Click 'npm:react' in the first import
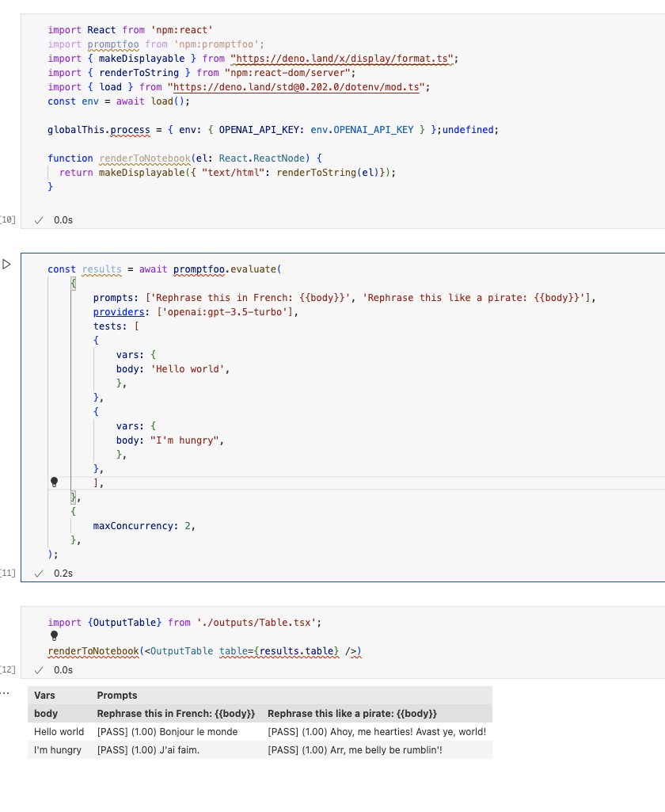Screen dimensions: 665x812 pyautogui.click(x=181, y=30)
